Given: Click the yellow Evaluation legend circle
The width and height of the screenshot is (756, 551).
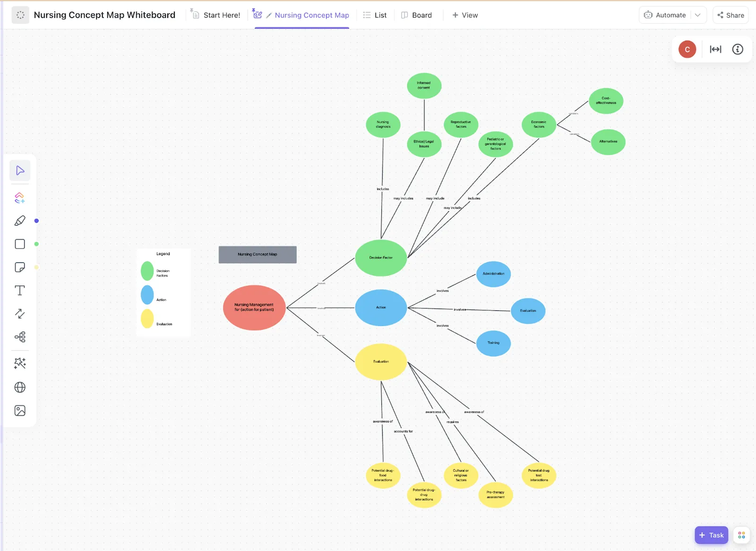Looking at the screenshot, I should pyautogui.click(x=147, y=319).
